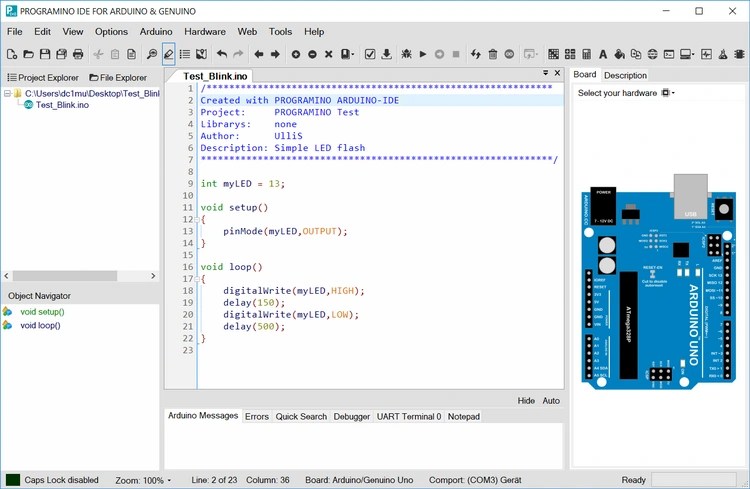Click the circled minus toolbar icon
Screen dimensions: 750x489
(x=312, y=55)
